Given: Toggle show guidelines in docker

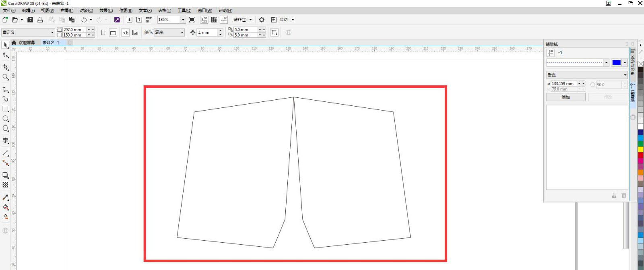Looking at the screenshot, I should pyautogui.click(x=550, y=53).
